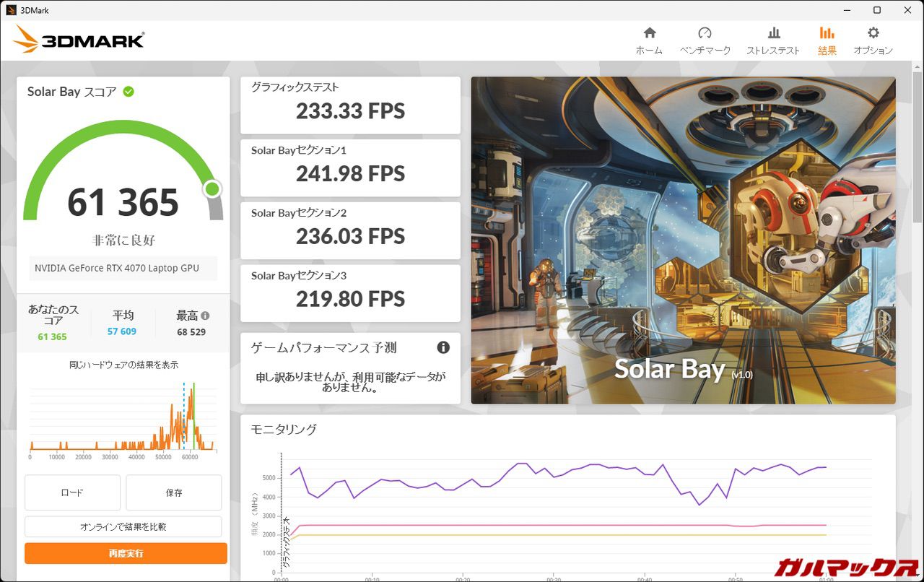Open the Stress Test (ストレステスト) icon
This screenshot has width=924, height=582.
pyautogui.click(x=773, y=33)
